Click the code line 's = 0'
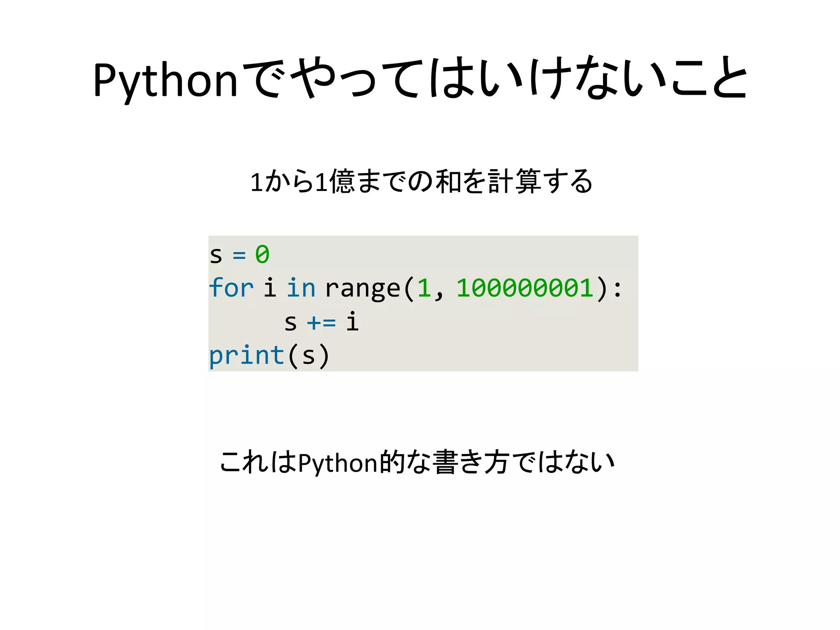Screen dimensions: 840x630 click(240, 254)
